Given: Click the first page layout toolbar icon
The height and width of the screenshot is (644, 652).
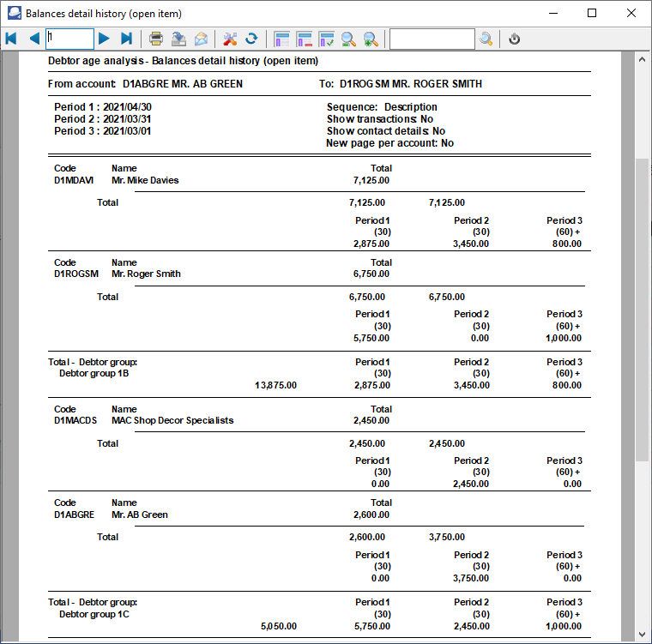Looking at the screenshot, I should [281, 39].
